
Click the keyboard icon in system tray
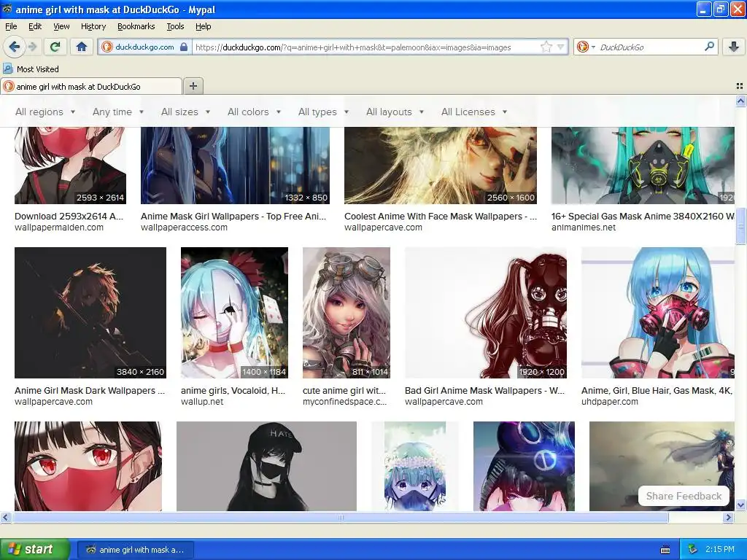665,550
